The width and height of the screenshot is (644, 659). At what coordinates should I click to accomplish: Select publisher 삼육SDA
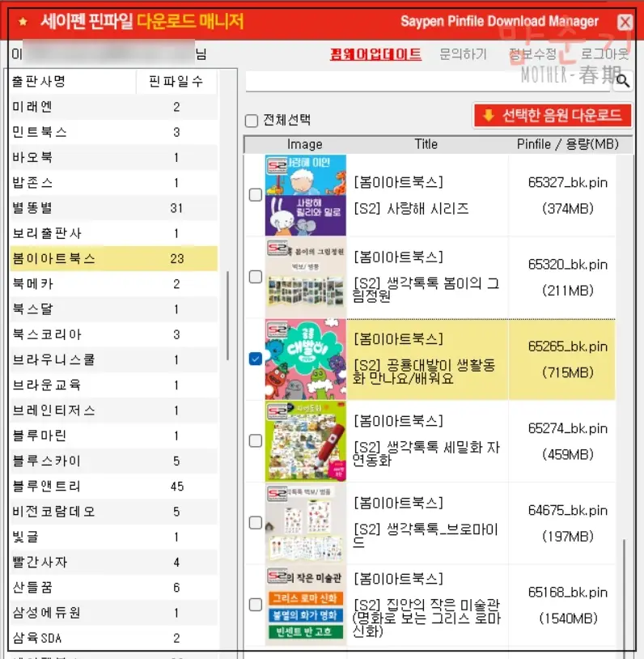[x=113, y=638]
